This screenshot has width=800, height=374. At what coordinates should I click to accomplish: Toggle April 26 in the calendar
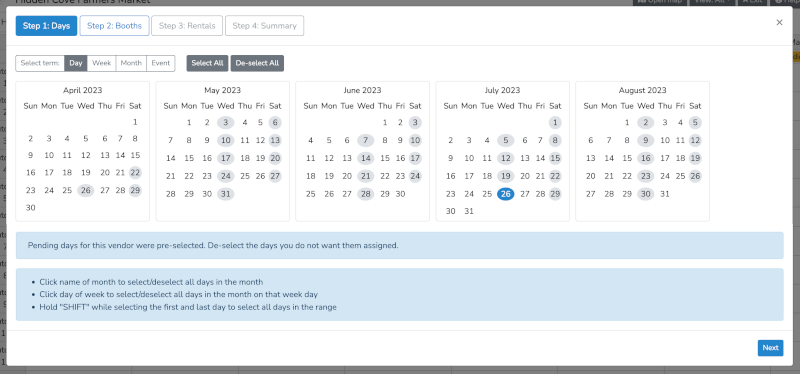86,190
